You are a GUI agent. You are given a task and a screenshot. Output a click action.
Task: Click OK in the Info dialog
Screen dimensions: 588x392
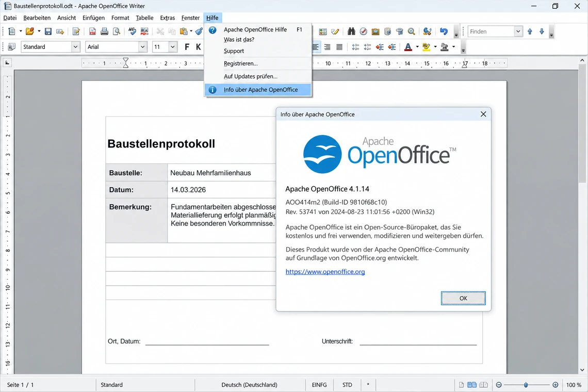click(463, 298)
